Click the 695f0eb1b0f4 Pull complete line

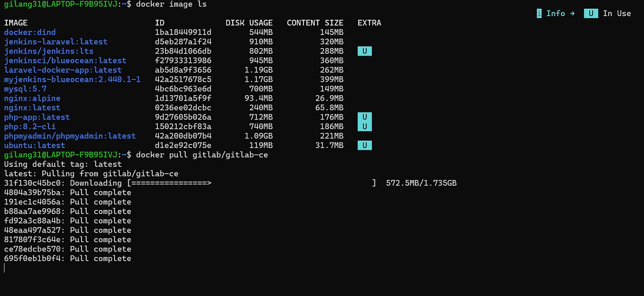[x=68, y=258]
